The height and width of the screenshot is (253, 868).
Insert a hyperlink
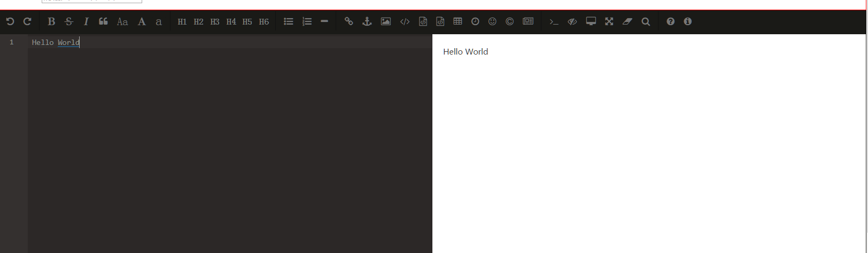[349, 21]
